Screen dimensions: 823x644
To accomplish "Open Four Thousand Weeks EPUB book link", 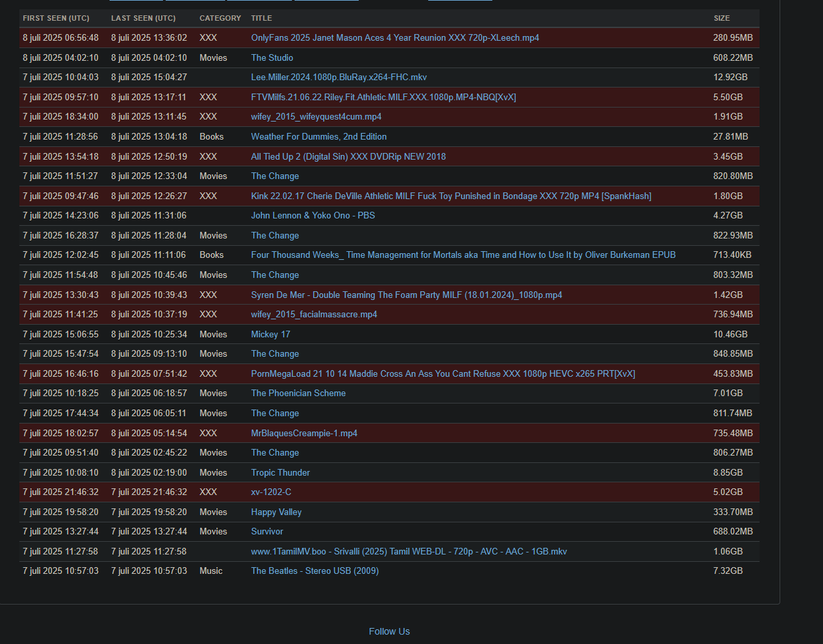I will click(x=463, y=255).
